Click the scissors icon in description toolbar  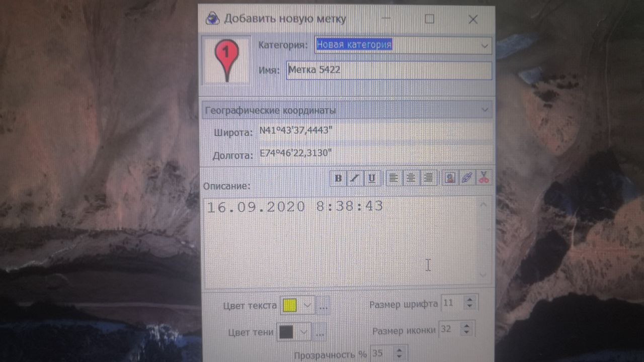(484, 177)
